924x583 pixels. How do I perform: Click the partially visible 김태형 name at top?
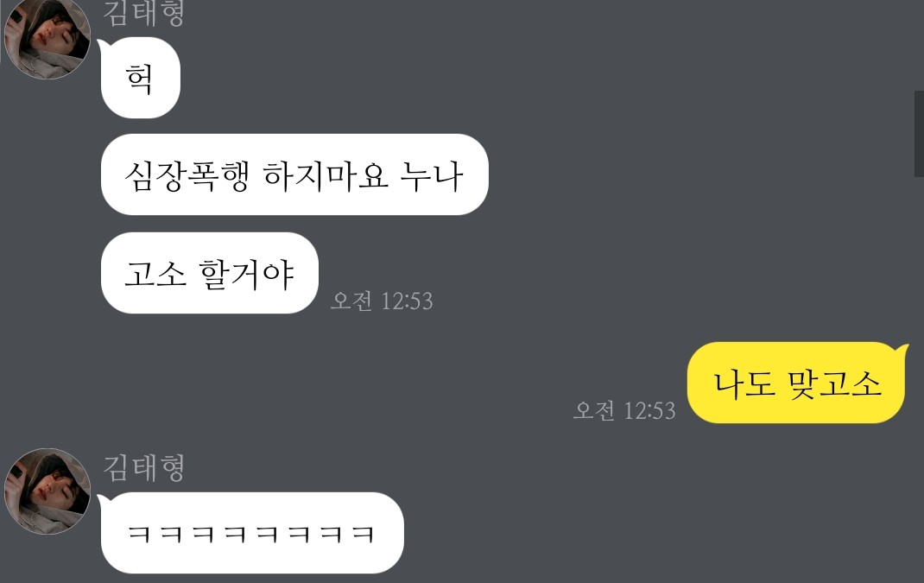[x=144, y=13]
